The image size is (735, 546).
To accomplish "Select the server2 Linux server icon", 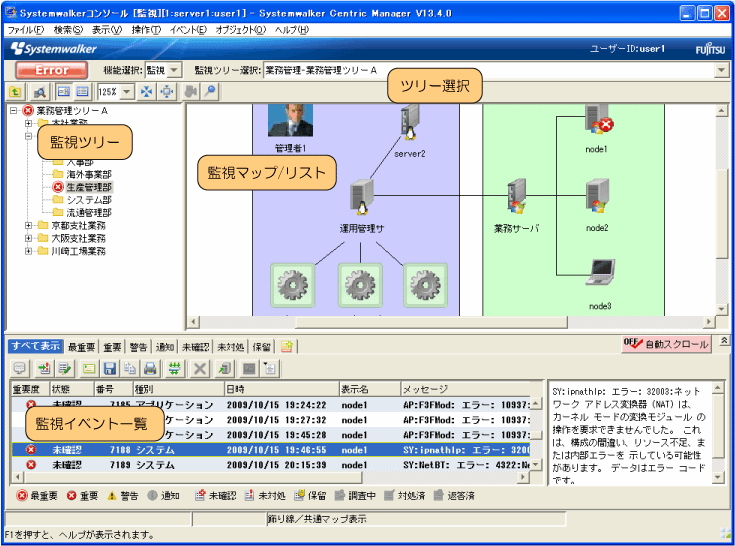I will coord(410,127).
